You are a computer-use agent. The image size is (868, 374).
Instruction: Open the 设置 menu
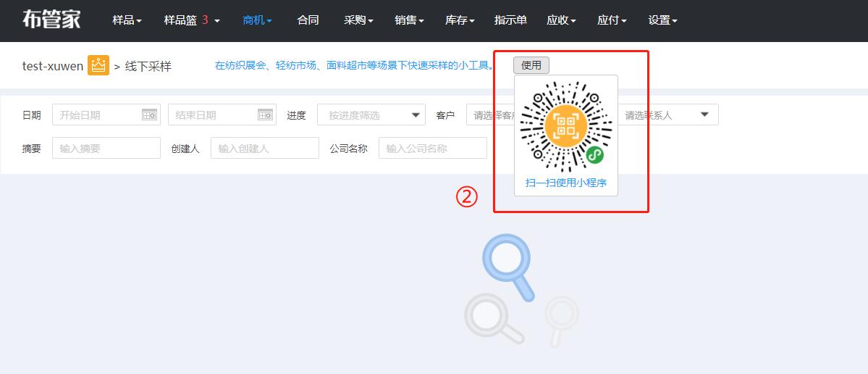[x=663, y=20]
